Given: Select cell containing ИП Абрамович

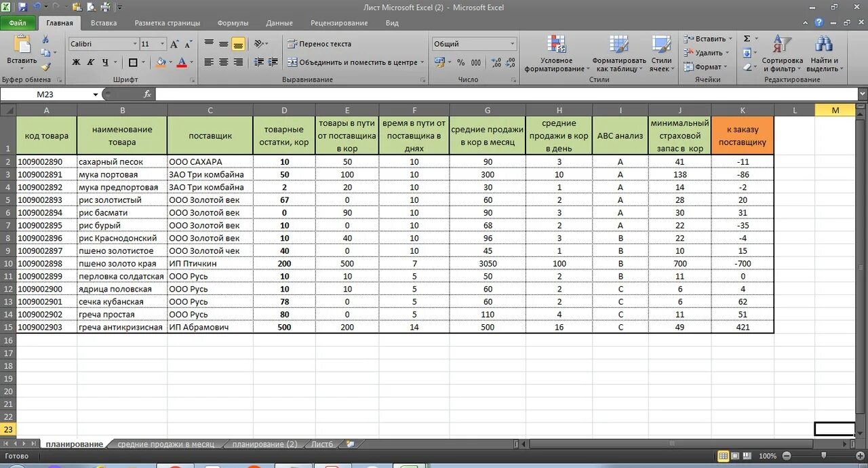Looking at the screenshot, I should pyautogui.click(x=210, y=327).
